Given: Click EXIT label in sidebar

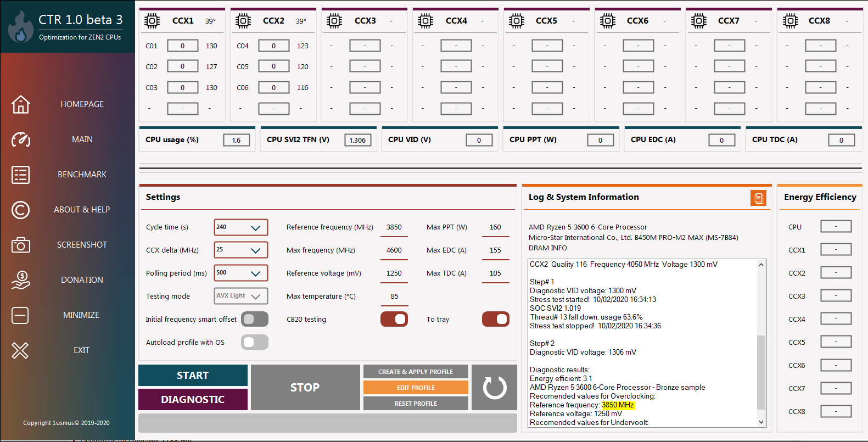Looking at the screenshot, I should point(81,350).
